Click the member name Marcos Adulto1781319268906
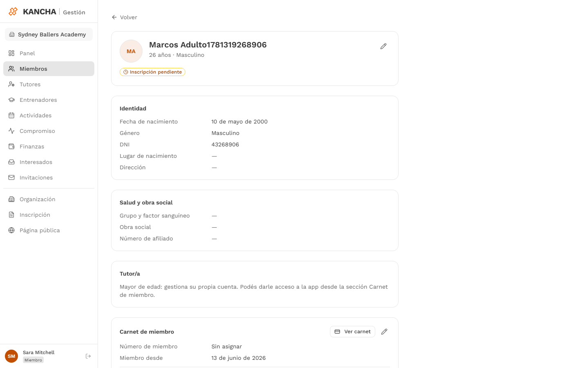Screen dimensions: 588x368 pos(208,45)
